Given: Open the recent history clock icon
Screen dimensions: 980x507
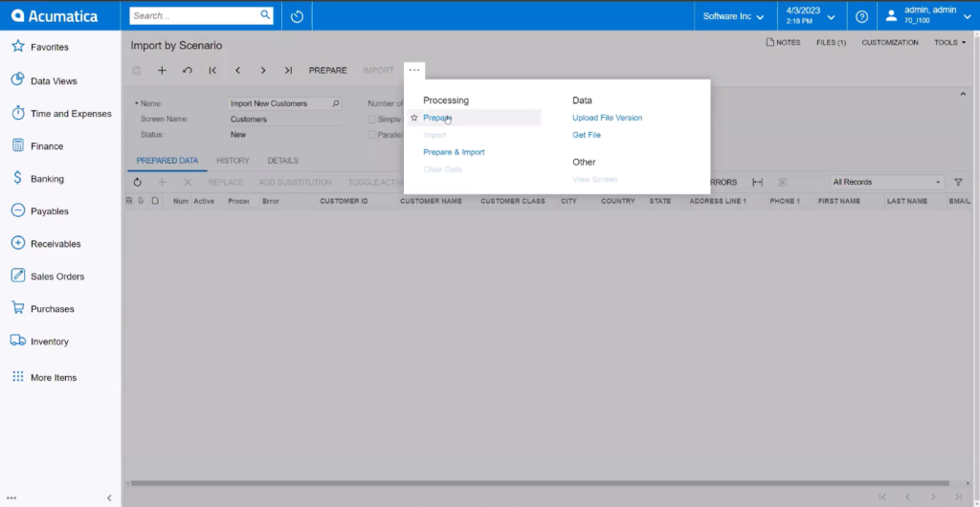Looking at the screenshot, I should click(x=297, y=16).
